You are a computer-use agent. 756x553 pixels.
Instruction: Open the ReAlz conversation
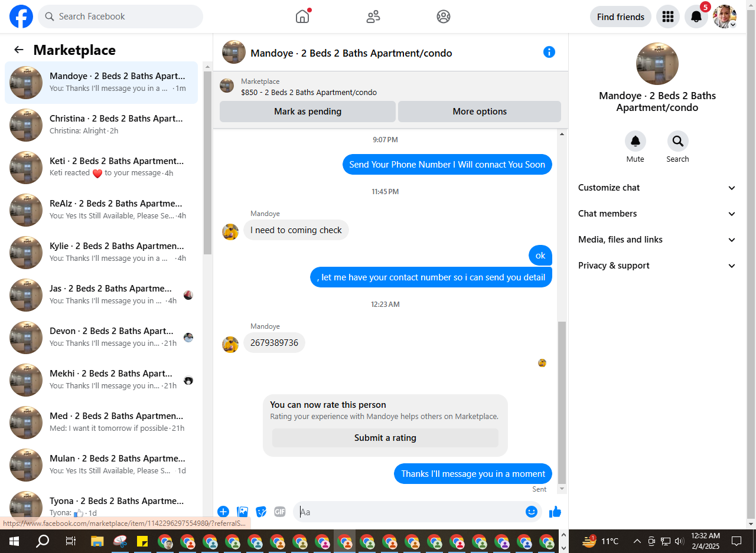pos(102,210)
